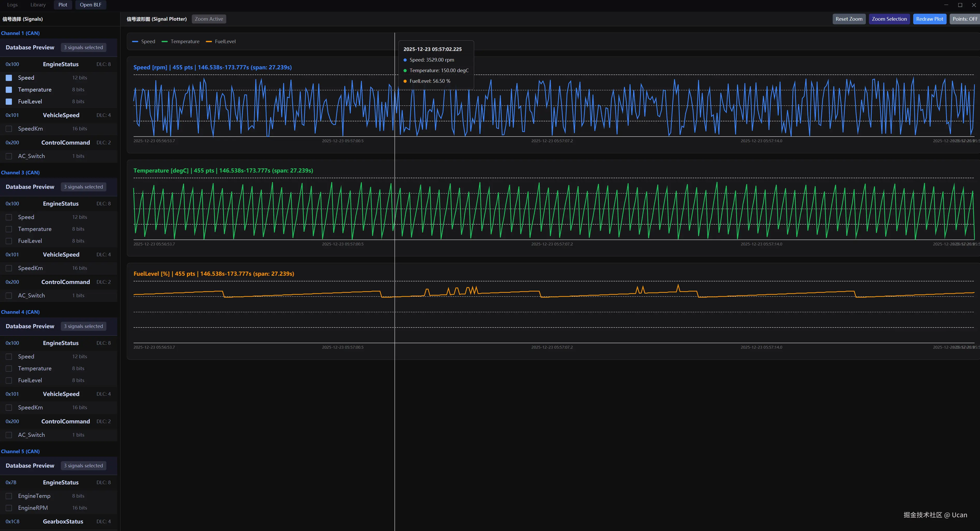Open the Library tab

click(38, 5)
